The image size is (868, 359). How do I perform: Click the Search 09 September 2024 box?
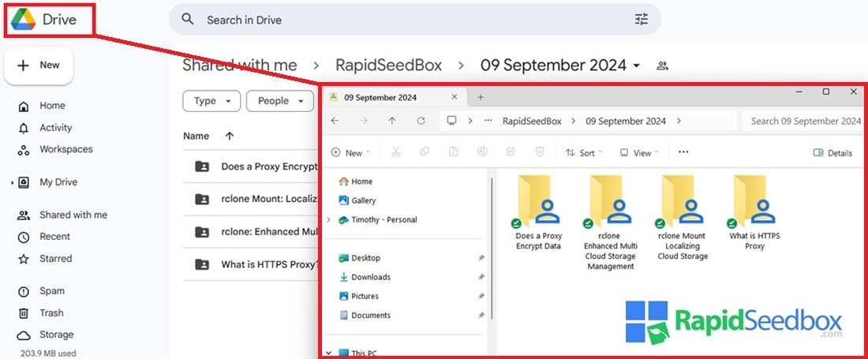[x=803, y=121]
